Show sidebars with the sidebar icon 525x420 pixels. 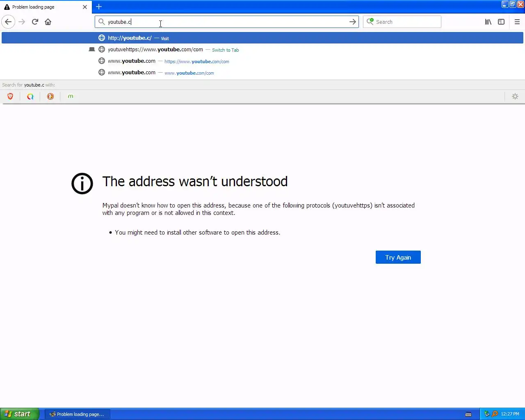tap(501, 22)
